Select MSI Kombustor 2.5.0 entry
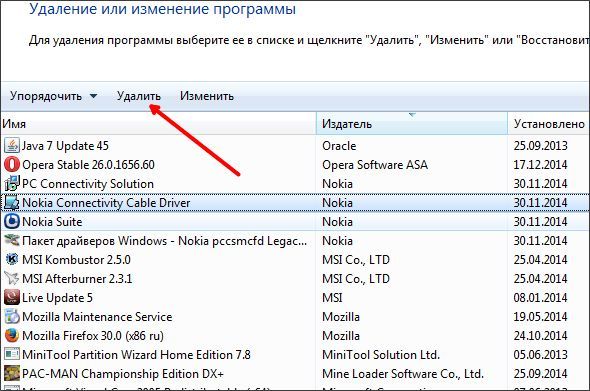Screen dimensions: 590x391 coord(295,260)
